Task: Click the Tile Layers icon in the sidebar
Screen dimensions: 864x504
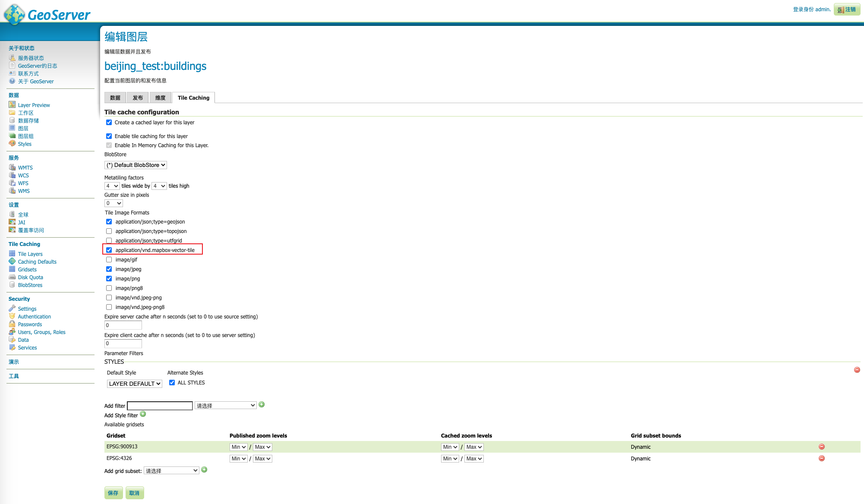Action: [x=12, y=254]
